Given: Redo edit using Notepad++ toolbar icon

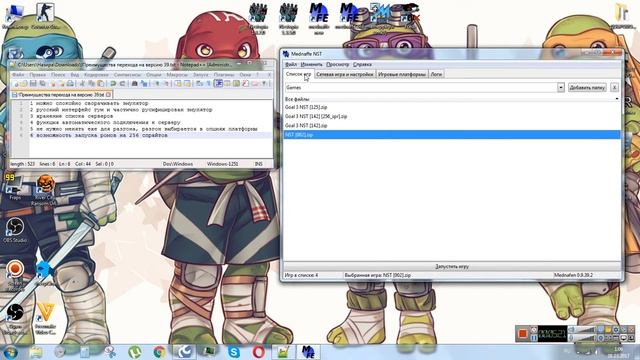Looking at the screenshot, I should pyautogui.click(x=122, y=84).
